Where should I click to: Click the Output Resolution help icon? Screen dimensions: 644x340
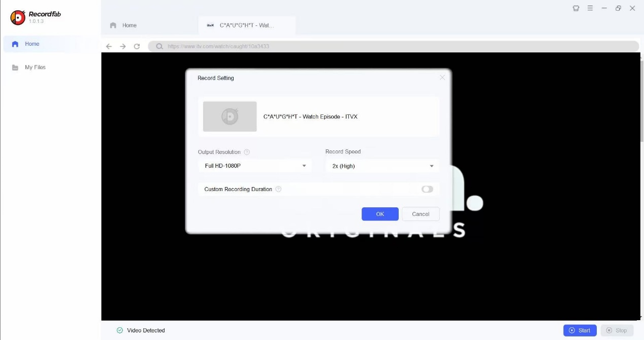(x=247, y=152)
